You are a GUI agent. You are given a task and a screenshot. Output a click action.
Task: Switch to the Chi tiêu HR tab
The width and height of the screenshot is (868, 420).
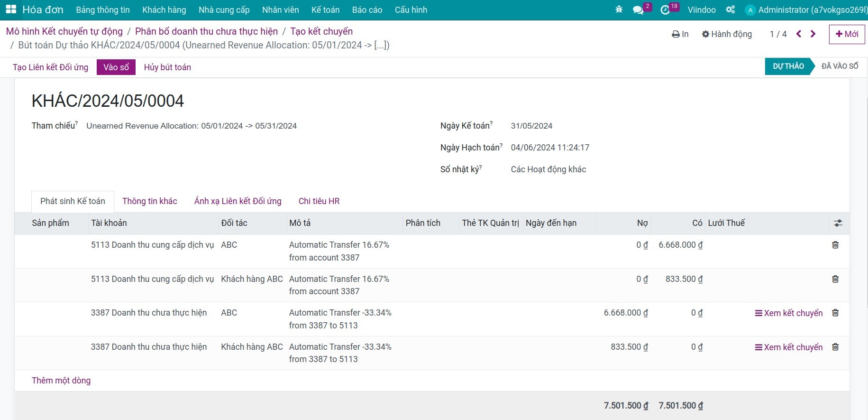coord(319,201)
